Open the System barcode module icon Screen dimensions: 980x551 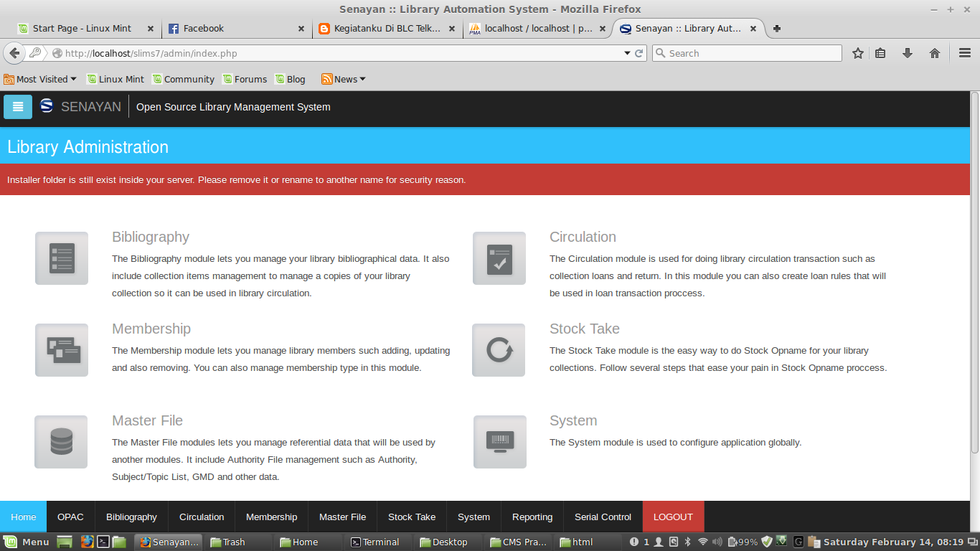pos(499,441)
